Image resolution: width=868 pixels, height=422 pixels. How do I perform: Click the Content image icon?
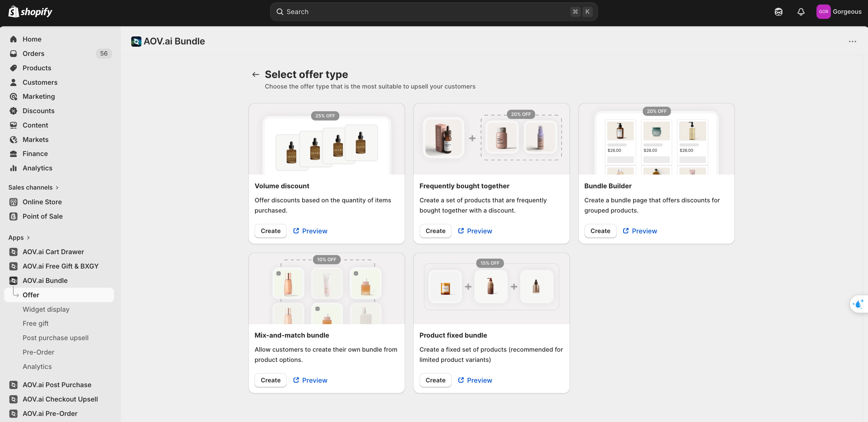(x=13, y=125)
